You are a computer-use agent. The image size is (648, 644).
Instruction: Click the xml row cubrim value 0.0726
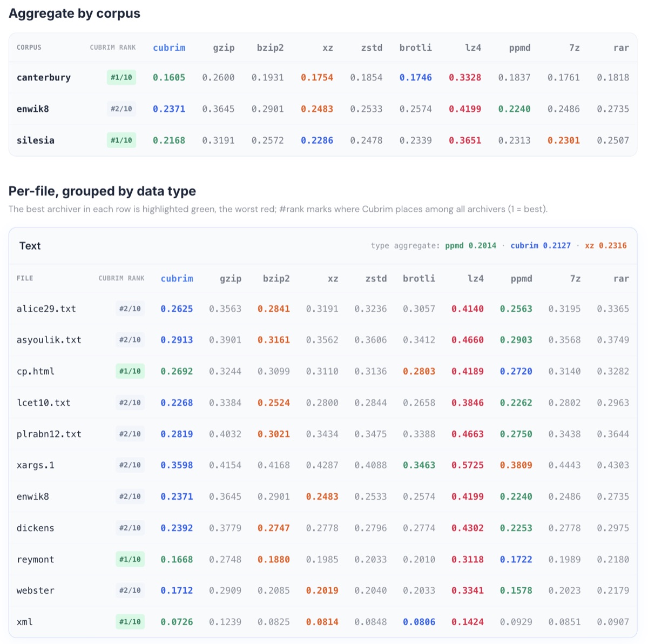[x=177, y=622]
